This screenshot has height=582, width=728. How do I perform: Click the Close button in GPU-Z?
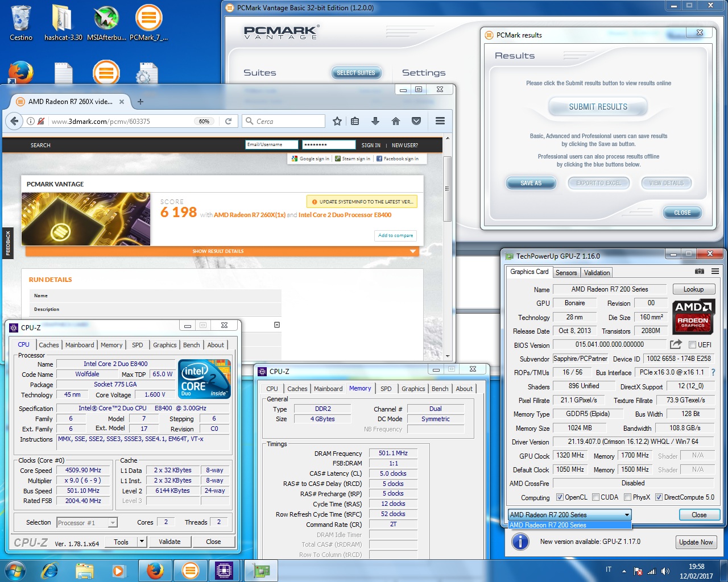(699, 514)
